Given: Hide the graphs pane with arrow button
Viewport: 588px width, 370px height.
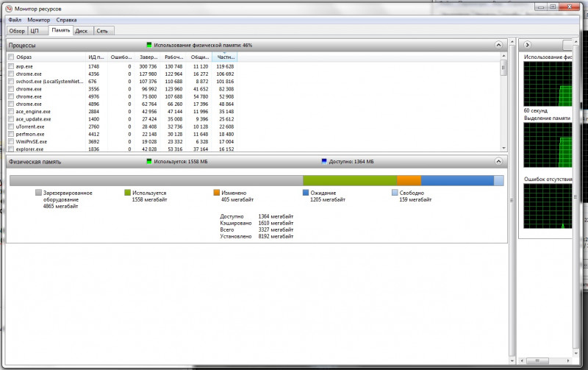Looking at the screenshot, I should click(x=528, y=45).
